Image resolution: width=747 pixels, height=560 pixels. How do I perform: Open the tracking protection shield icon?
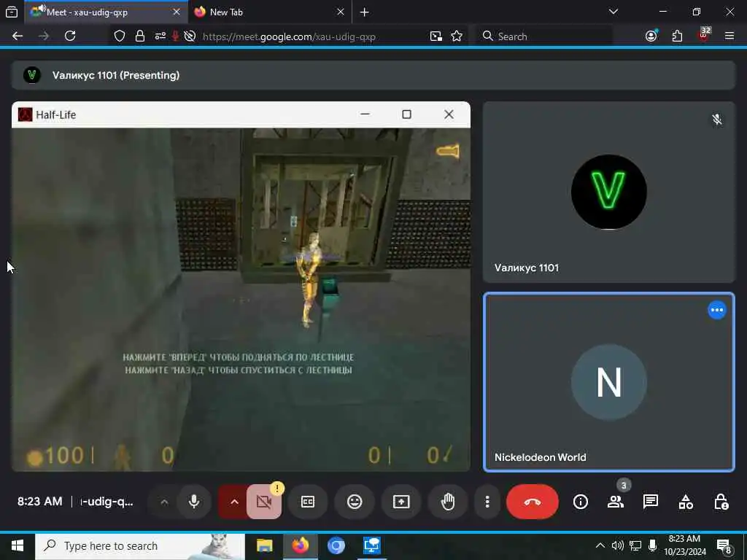pyautogui.click(x=120, y=36)
